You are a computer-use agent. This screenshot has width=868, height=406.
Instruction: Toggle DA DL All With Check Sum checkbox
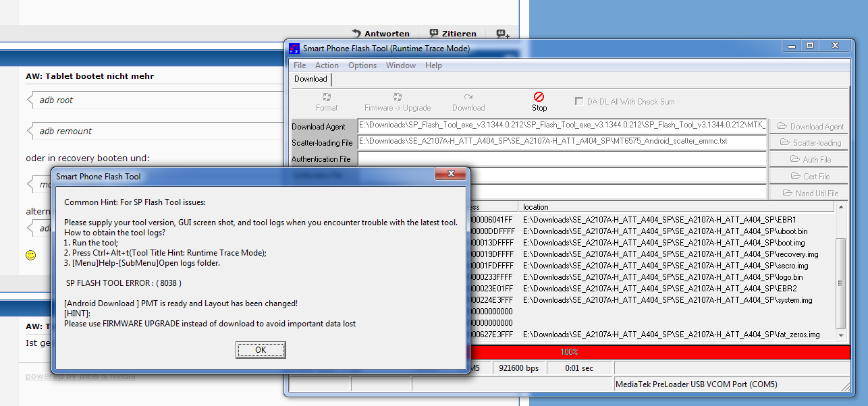(x=579, y=102)
